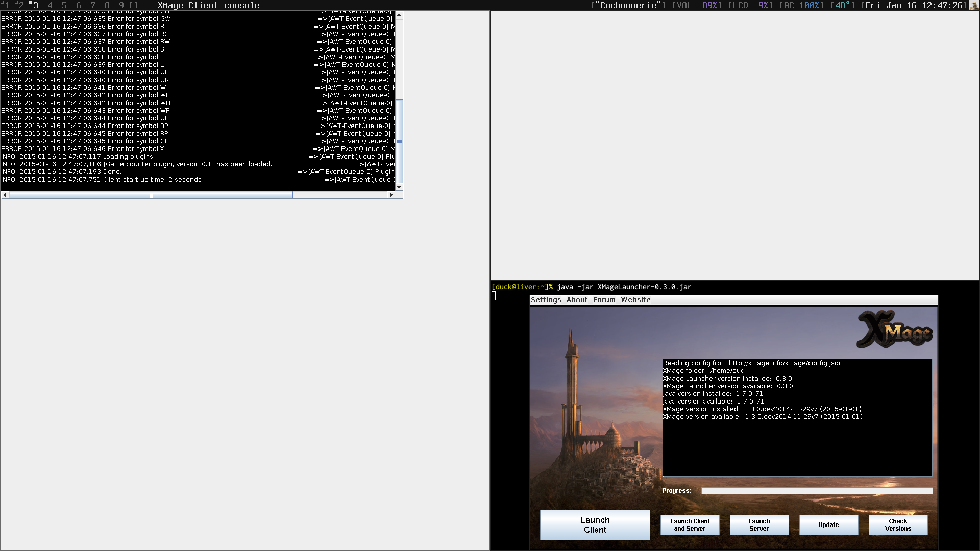Screen dimensions: 980x551
Task: Click Launch Client and Server button
Action: [x=690, y=525]
